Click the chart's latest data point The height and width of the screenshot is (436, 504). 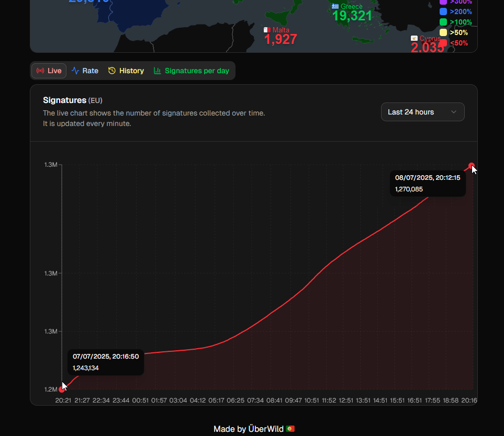[x=471, y=166]
